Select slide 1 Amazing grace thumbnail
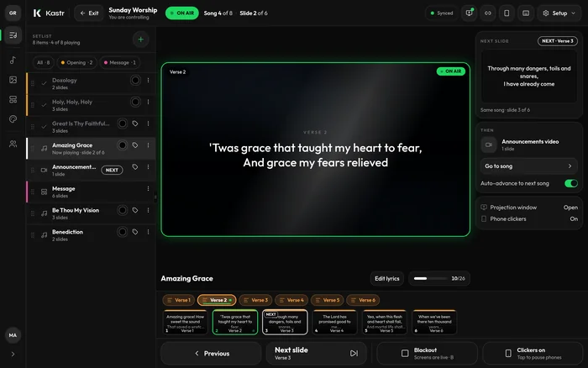 [185, 322]
